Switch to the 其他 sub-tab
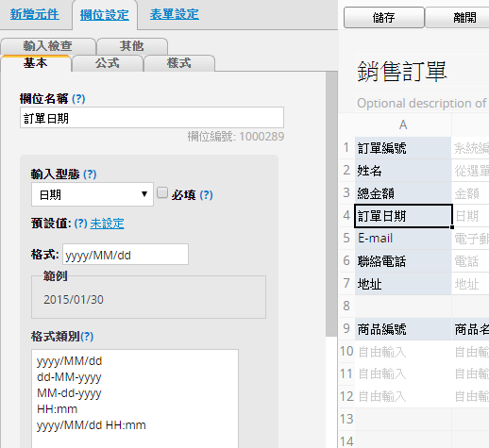This screenshot has height=448, width=489. click(x=132, y=46)
